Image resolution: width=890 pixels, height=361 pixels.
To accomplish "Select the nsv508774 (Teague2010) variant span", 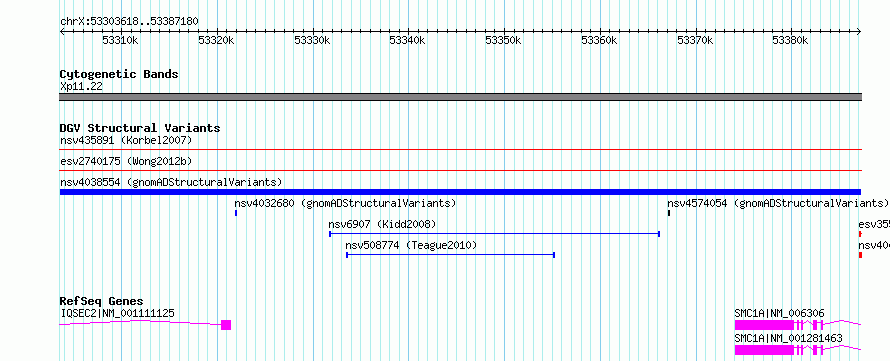I will point(451,255).
